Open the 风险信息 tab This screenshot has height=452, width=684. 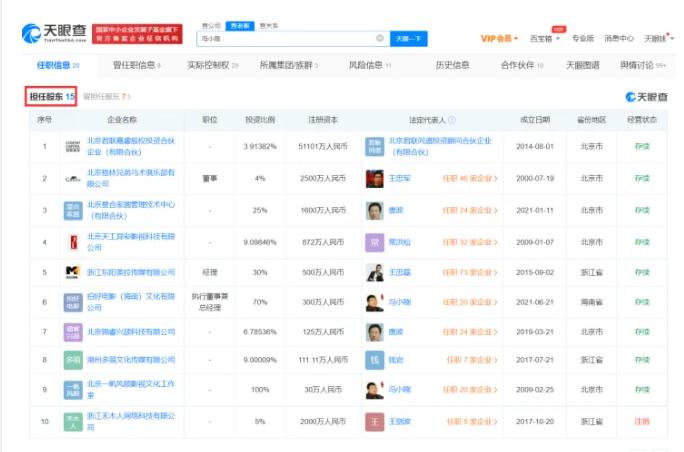369,65
